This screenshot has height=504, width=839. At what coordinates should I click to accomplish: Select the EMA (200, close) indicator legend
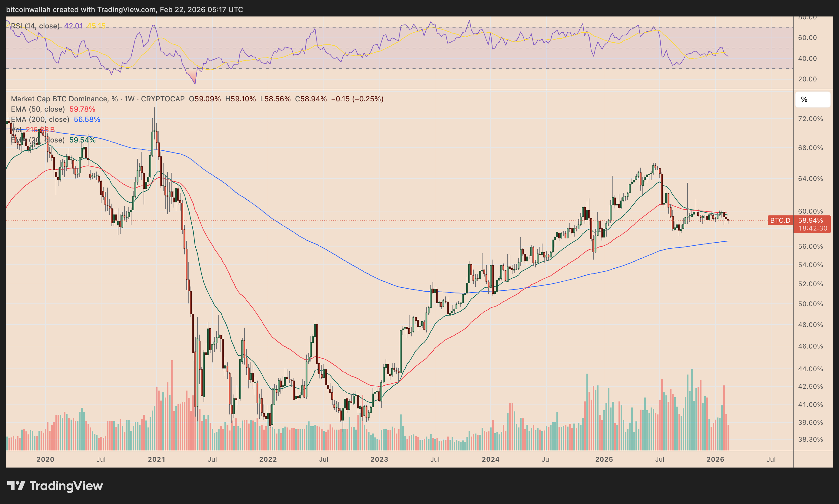pos(40,119)
